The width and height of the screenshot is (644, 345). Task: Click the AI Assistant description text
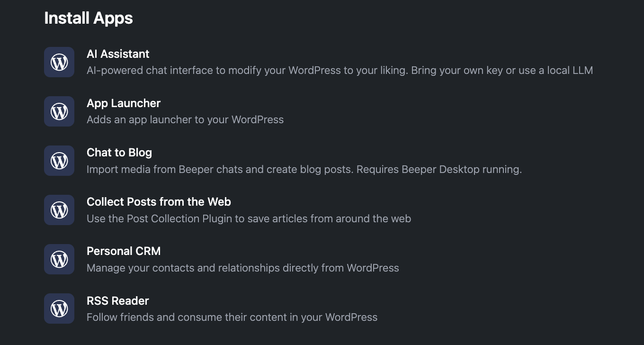[x=340, y=70]
